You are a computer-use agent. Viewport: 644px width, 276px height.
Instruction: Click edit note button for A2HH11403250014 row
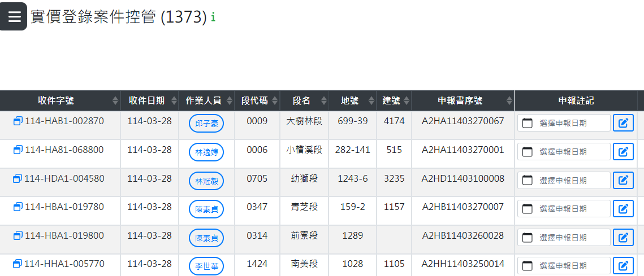click(x=623, y=266)
